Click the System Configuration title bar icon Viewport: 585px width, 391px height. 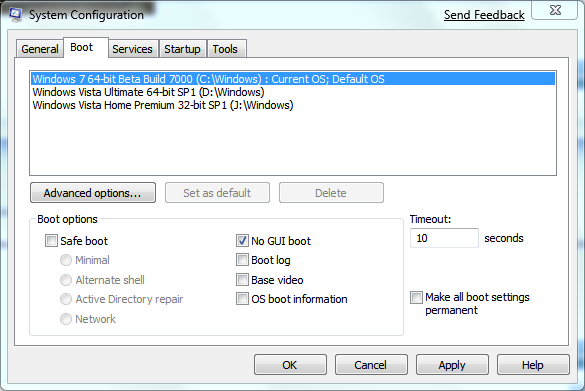click(x=15, y=15)
